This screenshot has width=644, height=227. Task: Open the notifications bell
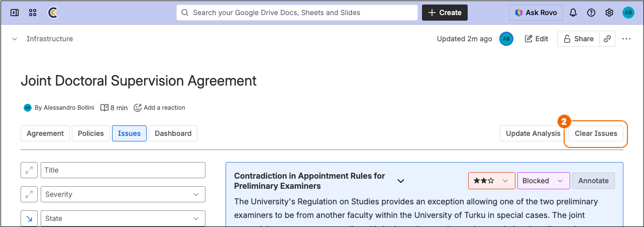[x=573, y=13]
